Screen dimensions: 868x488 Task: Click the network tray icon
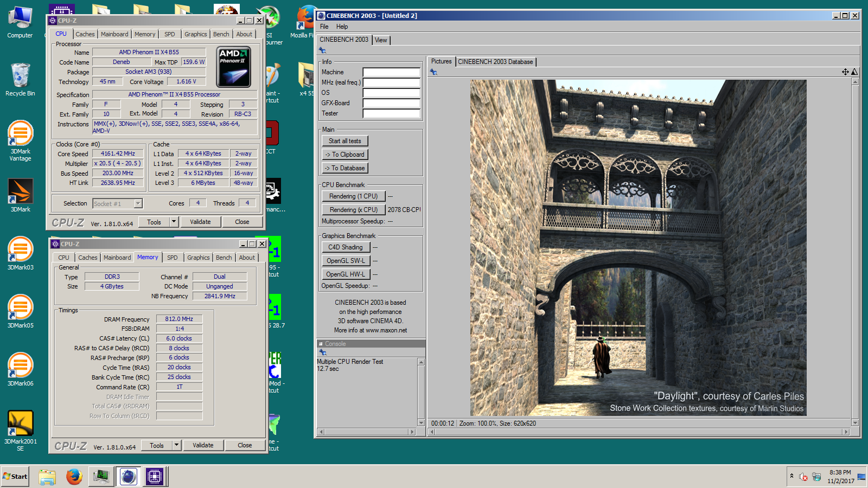[816, 477]
